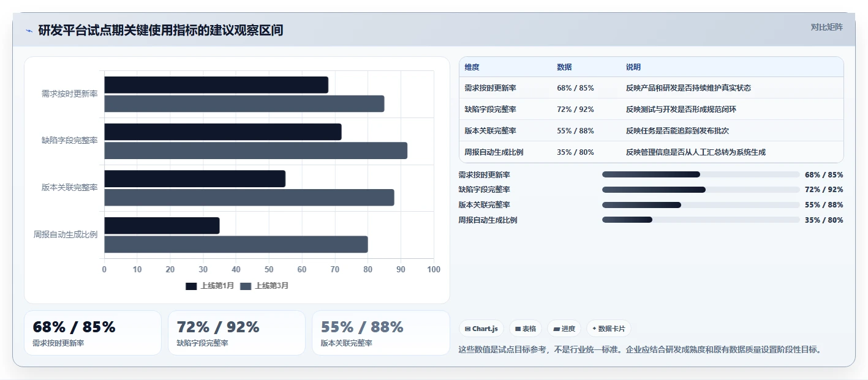Toggle the 上线第1月 legend item

pos(209,286)
